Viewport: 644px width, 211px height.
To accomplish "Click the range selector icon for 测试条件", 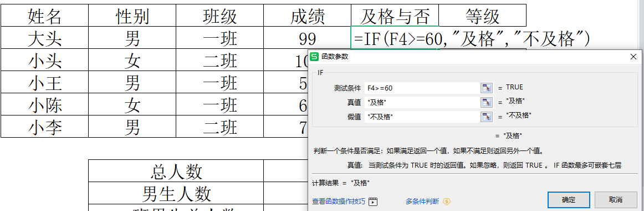I will coord(486,88).
